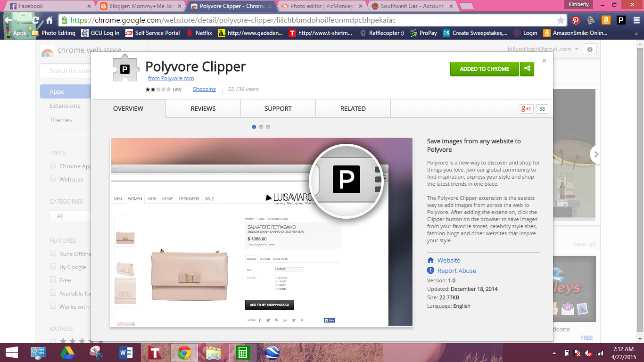The width and height of the screenshot is (644, 362).
Task: Open the Amazon extension icon in the toolbar
Action: tap(606, 20)
